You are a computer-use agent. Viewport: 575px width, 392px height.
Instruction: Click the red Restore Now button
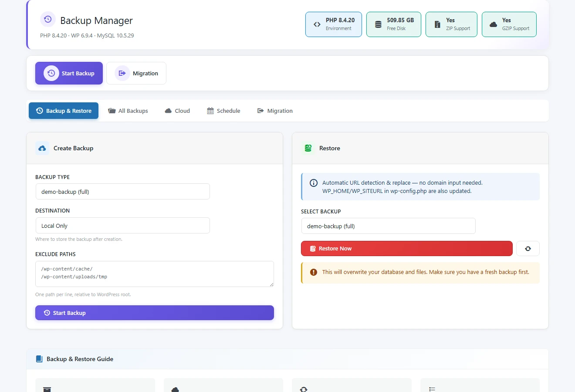[x=407, y=249]
